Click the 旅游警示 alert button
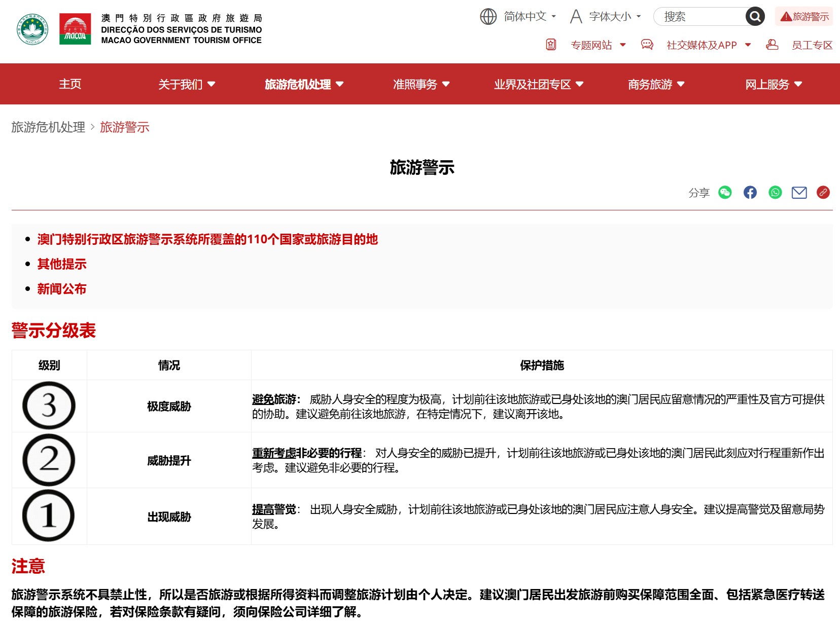The width and height of the screenshot is (840, 625). click(804, 17)
